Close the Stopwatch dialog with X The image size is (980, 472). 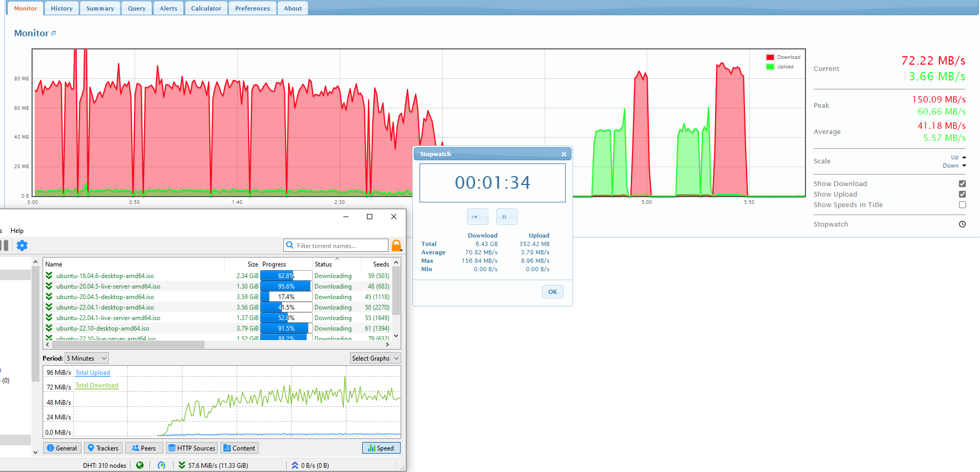564,155
